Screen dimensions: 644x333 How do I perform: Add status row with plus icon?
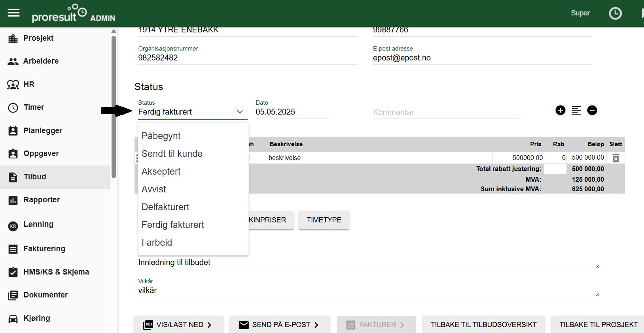pyautogui.click(x=560, y=110)
